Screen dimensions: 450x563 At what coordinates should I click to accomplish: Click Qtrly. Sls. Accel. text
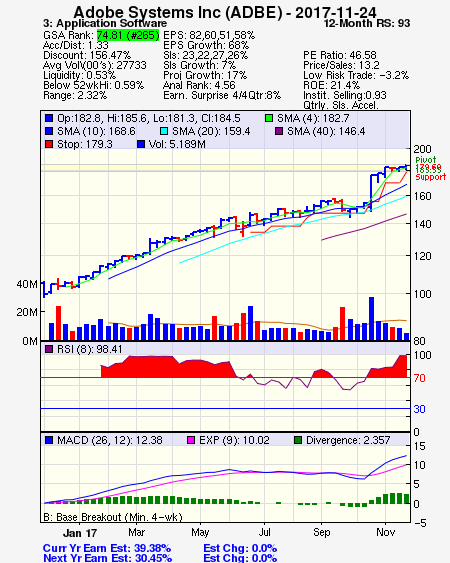[341, 105]
